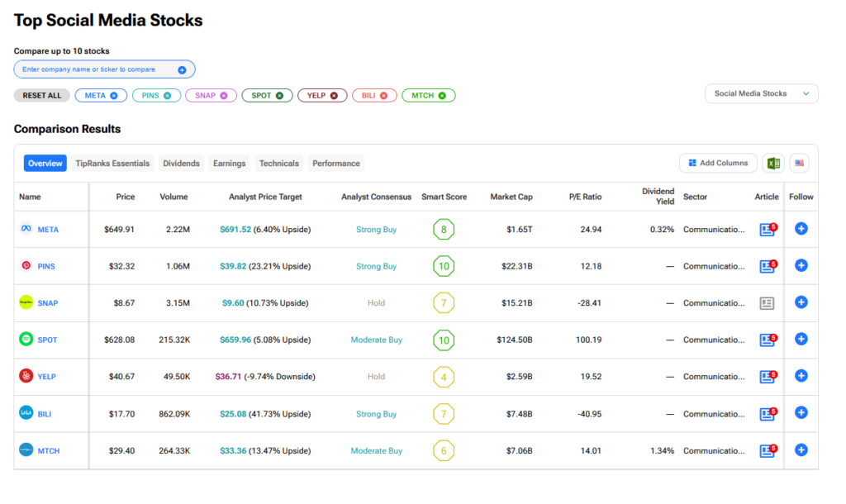Follow BILI with the plus button
Image resolution: width=846 pixels, height=504 pixels.
(x=801, y=413)
